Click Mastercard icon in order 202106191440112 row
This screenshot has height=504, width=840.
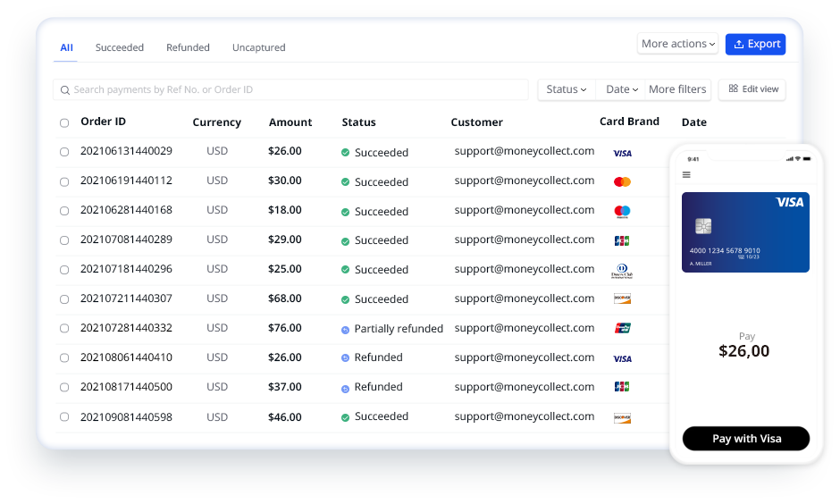click(622, 182)
